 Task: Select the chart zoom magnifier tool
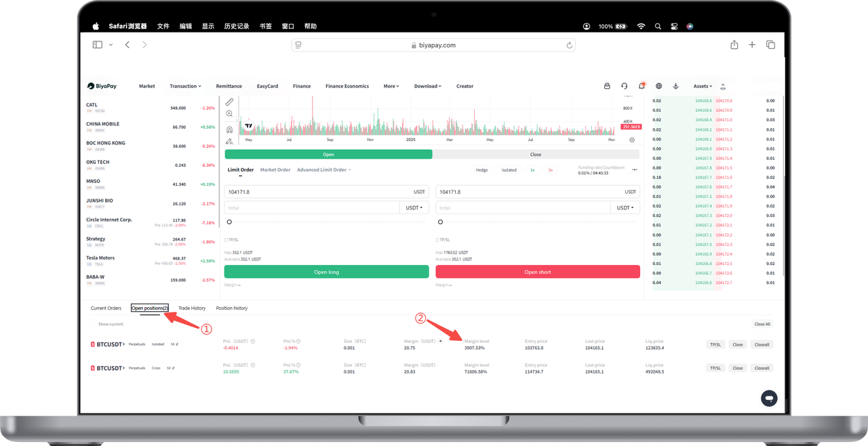point(229,114)
